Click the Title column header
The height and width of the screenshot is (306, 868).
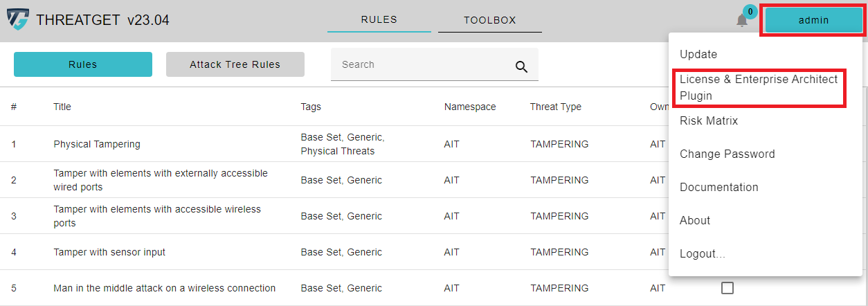point(62,107)
